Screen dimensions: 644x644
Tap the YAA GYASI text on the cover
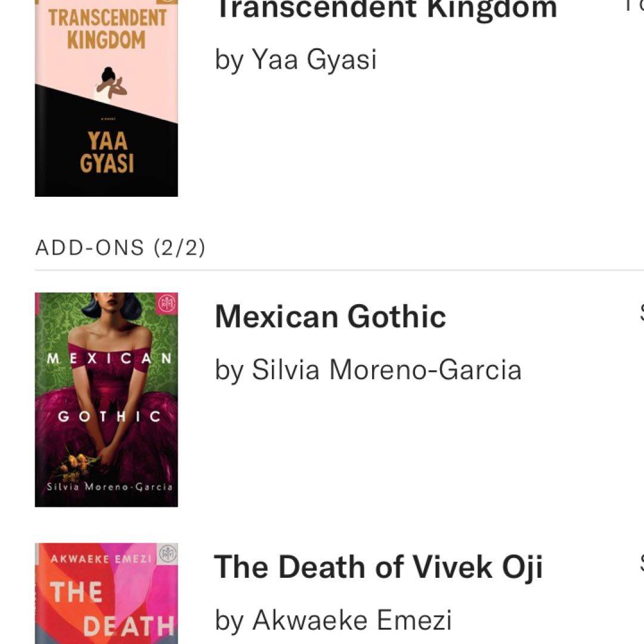[x=107, y=153]
